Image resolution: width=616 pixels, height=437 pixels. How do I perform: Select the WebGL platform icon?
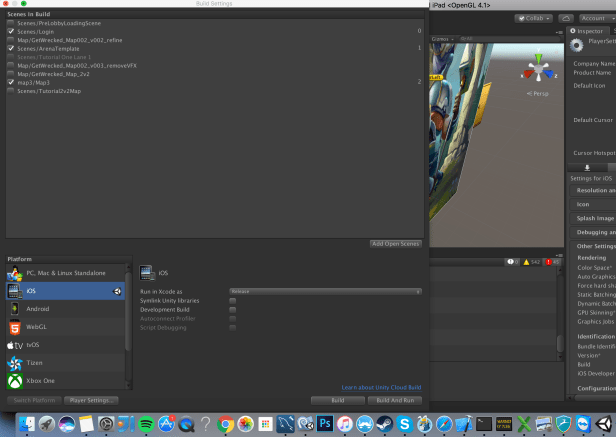(x=15, y=327)
